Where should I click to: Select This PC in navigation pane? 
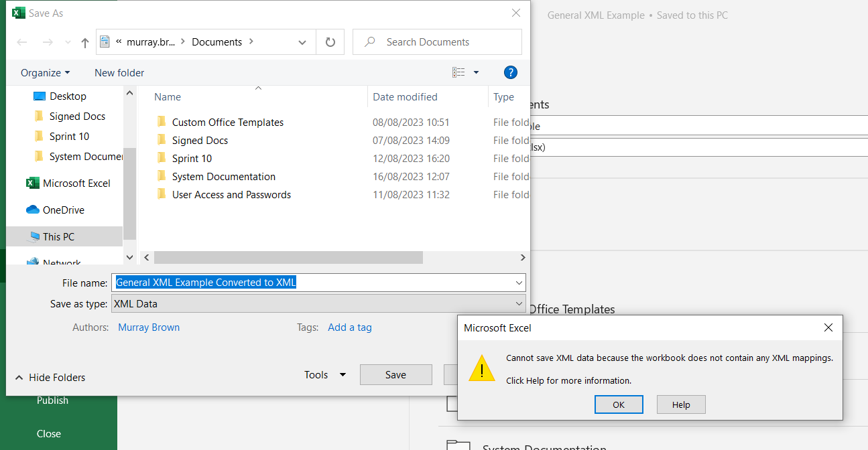58,236
